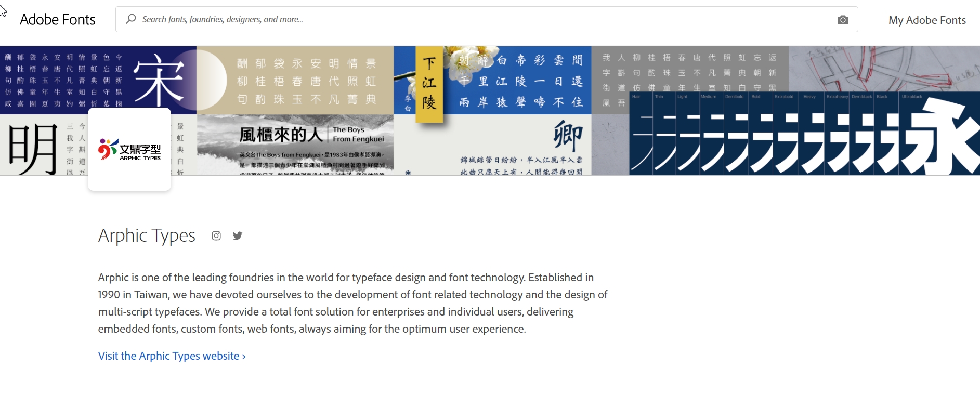The width and height of the screenshot is (980, 394).
Task: Click the search magnifier icon
Action: click(x=131, y=19)
